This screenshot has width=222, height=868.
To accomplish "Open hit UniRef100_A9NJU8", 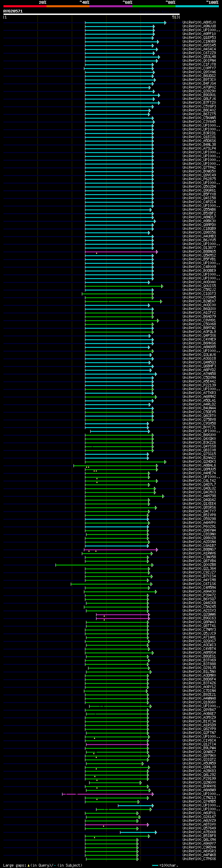I will click(199, 26).
